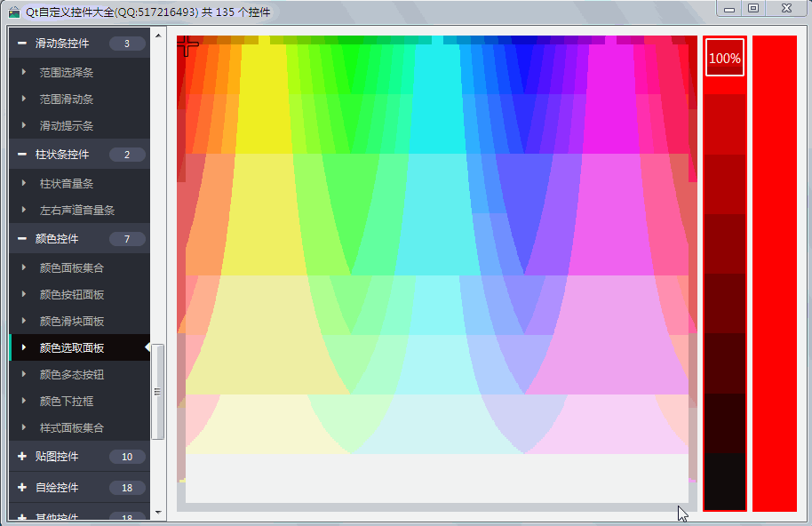Expand the 贴图控件 category
This screenshot has width=812, height=526.
coord(57,457)
